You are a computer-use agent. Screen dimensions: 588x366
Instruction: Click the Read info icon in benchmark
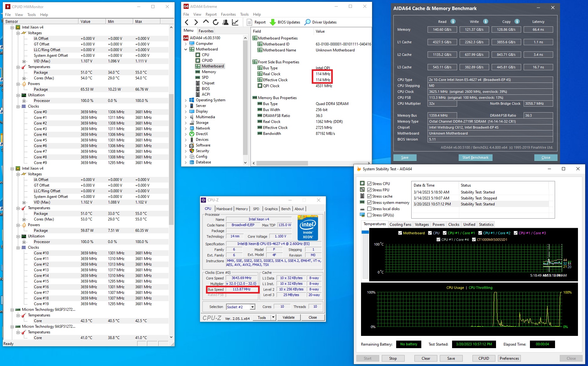453,21
